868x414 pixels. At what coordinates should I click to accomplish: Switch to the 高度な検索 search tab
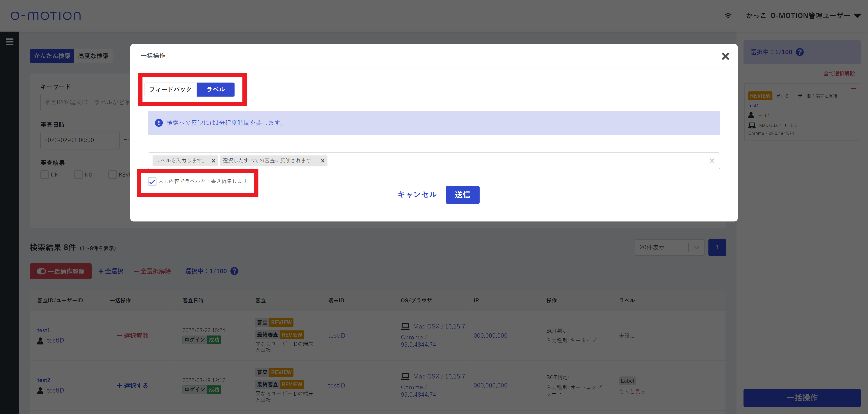coord(93,56)
